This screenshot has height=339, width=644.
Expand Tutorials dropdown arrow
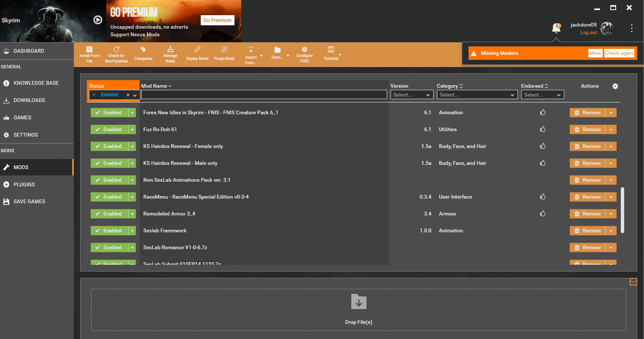point(340,55)
